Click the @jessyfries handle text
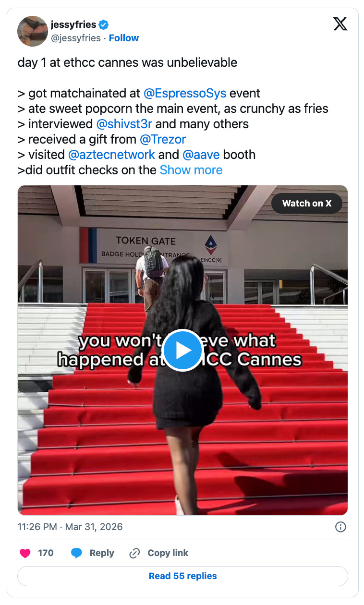364x605 pixels. click(76, 38)
